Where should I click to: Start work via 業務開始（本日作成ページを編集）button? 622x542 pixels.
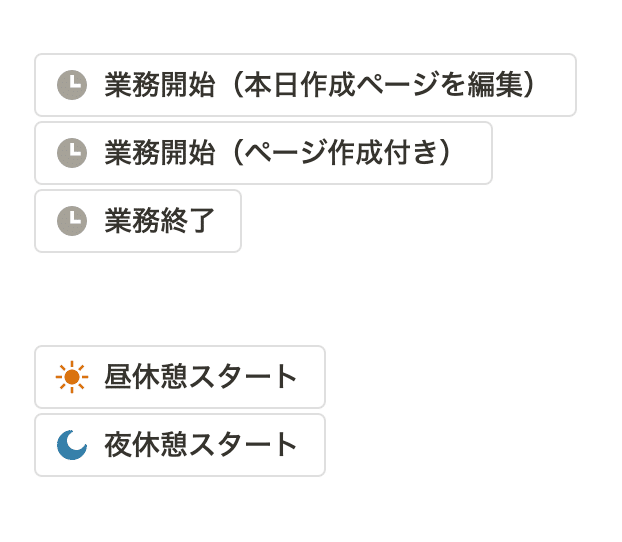[x=305, y=85]
